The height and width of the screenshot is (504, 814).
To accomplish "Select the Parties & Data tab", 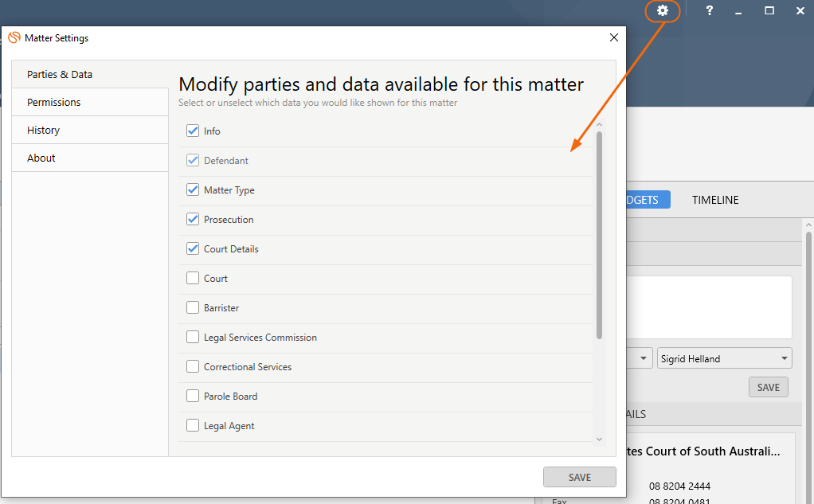I will [90, 74].
